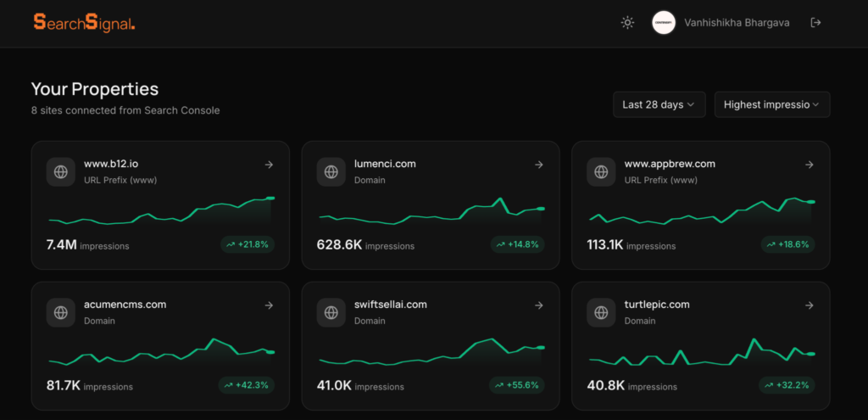Click arrow icon on turtlepic.com card
This screenshot has height=420, width=868.
point(809,305)
